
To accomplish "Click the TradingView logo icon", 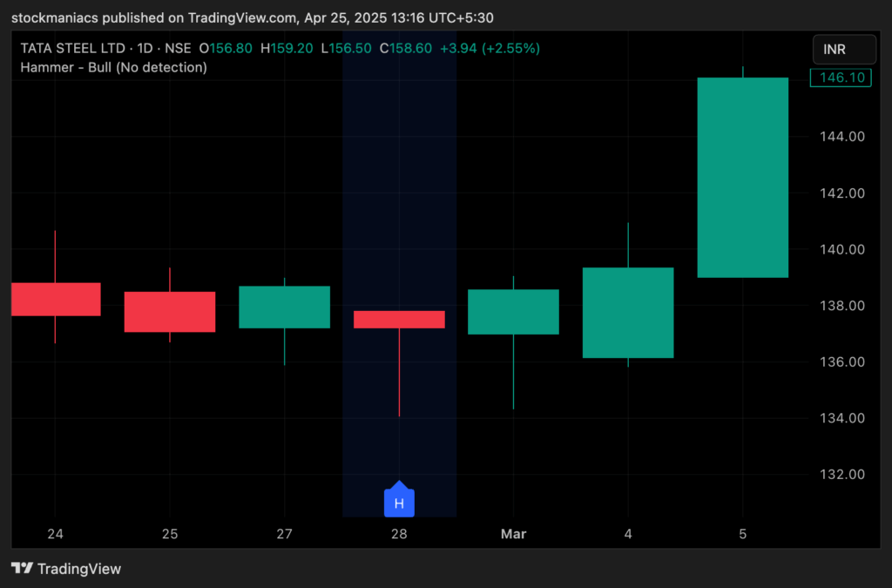I will [x=22, y=568].
